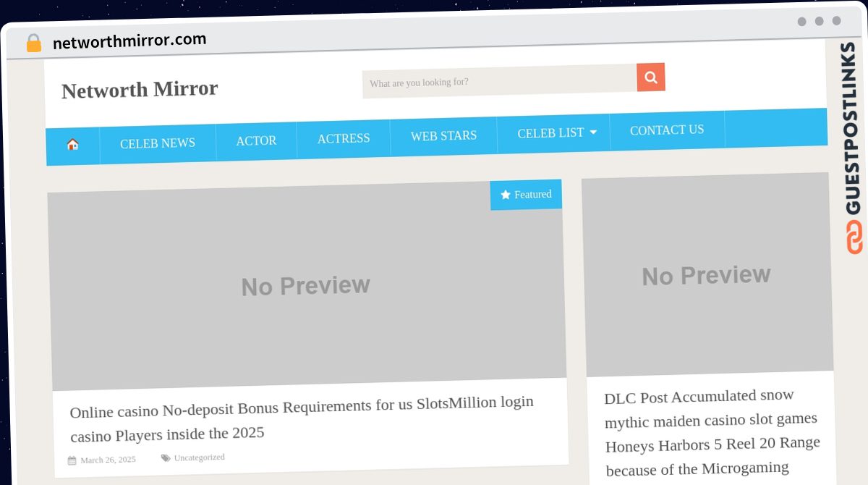Expand the CELEB LIST dropdown arrow
Image resolution: width=868 pixels, height=485 pixels.
click(593, 132)
